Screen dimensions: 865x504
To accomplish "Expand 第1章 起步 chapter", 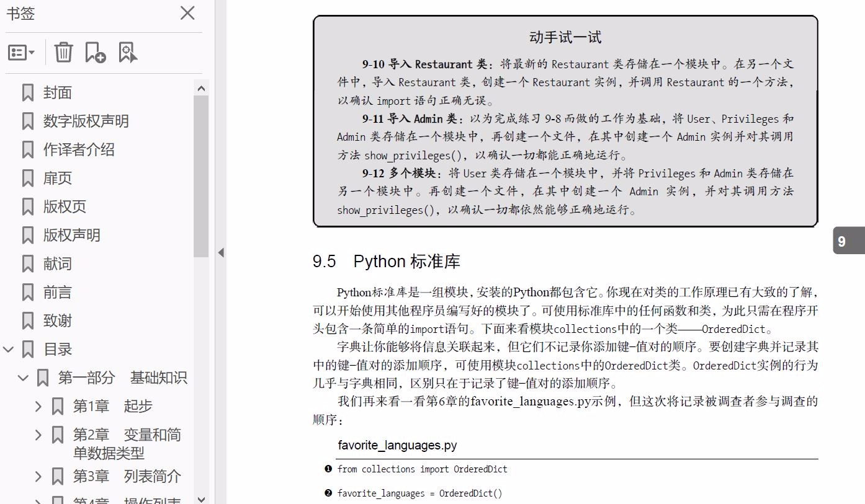I will [38, 407].
